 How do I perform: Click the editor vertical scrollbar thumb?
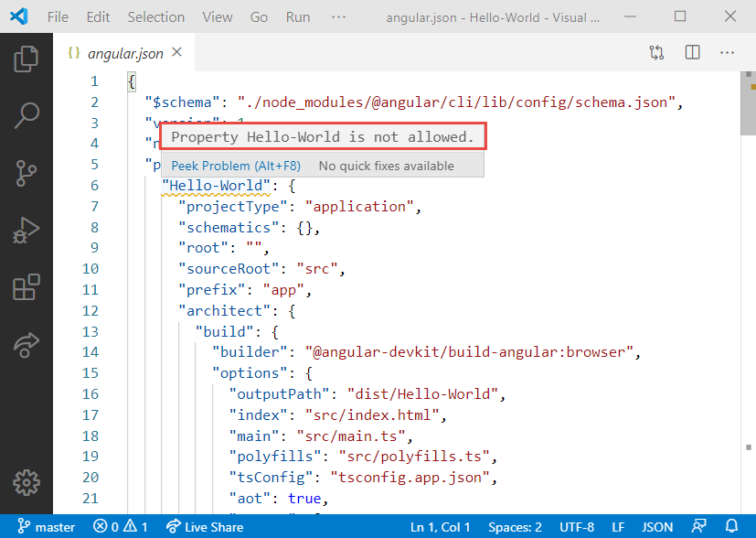pos(748,103)
